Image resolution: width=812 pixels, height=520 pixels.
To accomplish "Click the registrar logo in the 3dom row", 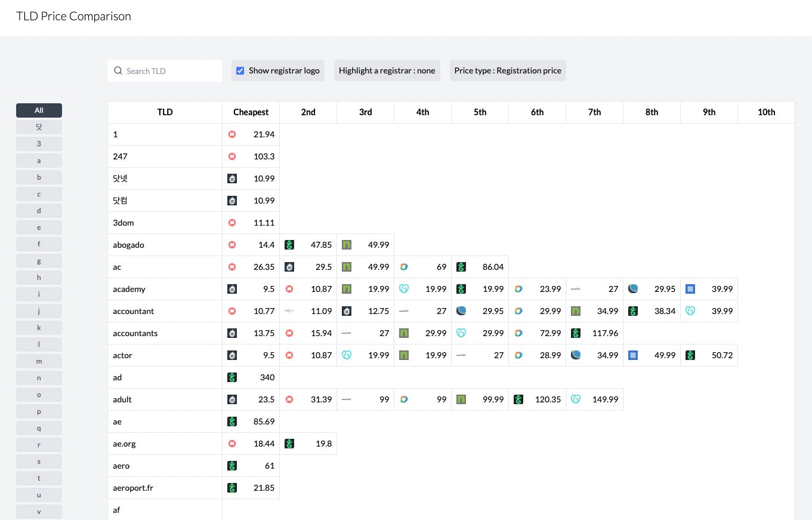I will point(232,223).
